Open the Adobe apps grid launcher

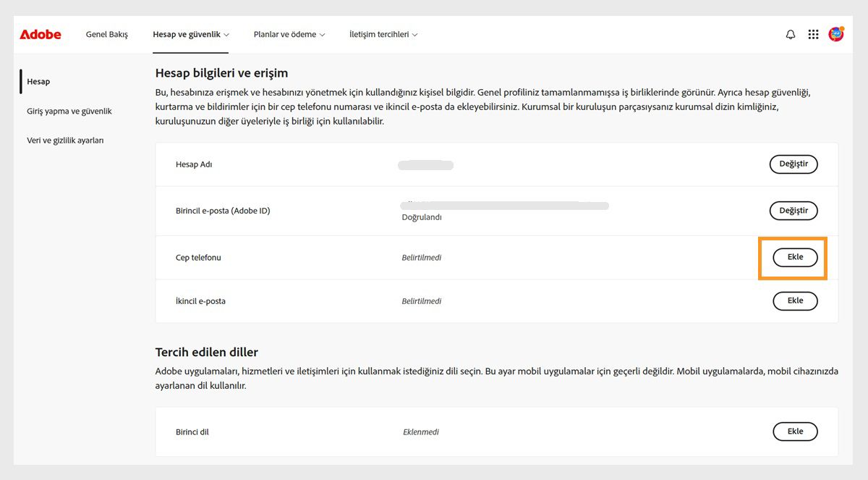pos(813,33)
